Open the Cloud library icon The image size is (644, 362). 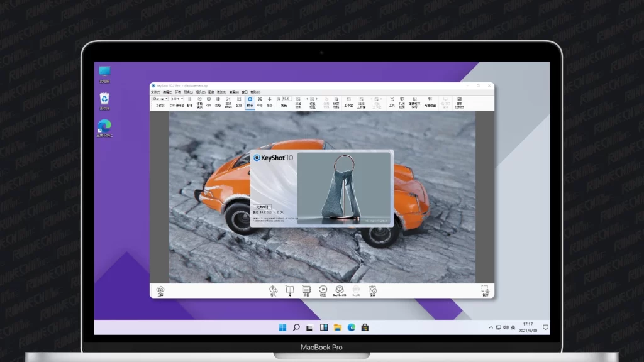pyautogui.click(x=160, y=290)
